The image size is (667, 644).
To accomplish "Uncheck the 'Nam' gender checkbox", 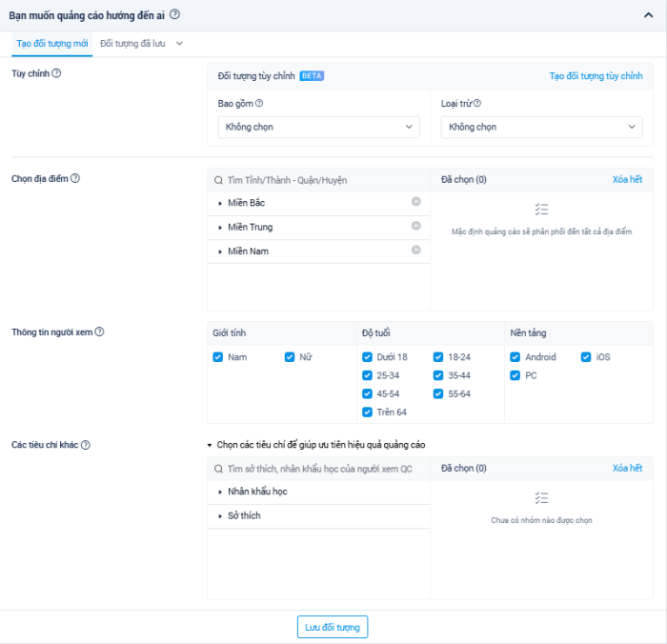I will pos(218,357).
